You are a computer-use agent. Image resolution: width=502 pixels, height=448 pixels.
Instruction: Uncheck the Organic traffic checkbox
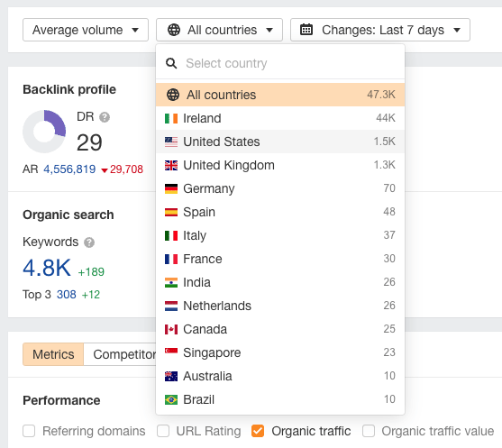[x=258, y=431]
